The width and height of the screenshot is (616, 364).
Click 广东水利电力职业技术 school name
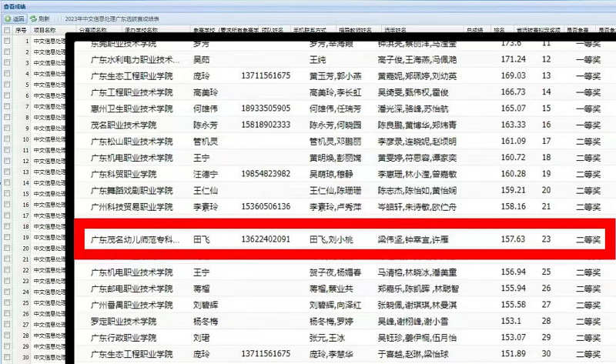click(x=136, y=60)
